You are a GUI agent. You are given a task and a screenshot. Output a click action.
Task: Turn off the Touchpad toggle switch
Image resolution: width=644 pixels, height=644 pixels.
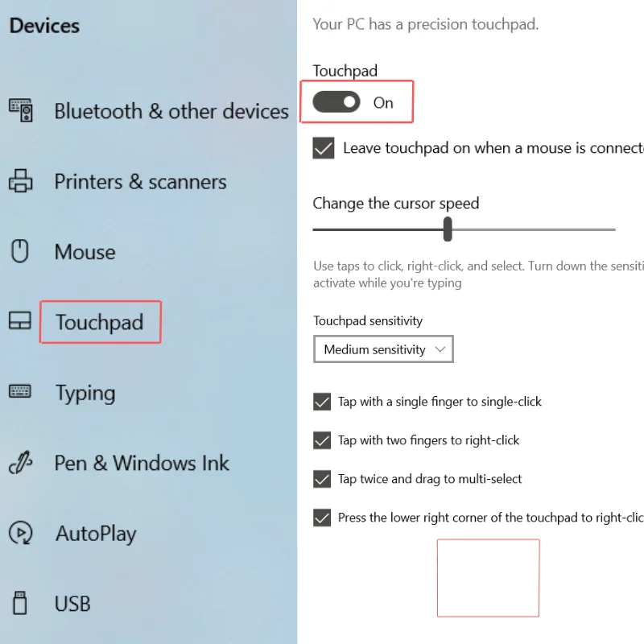336,102
